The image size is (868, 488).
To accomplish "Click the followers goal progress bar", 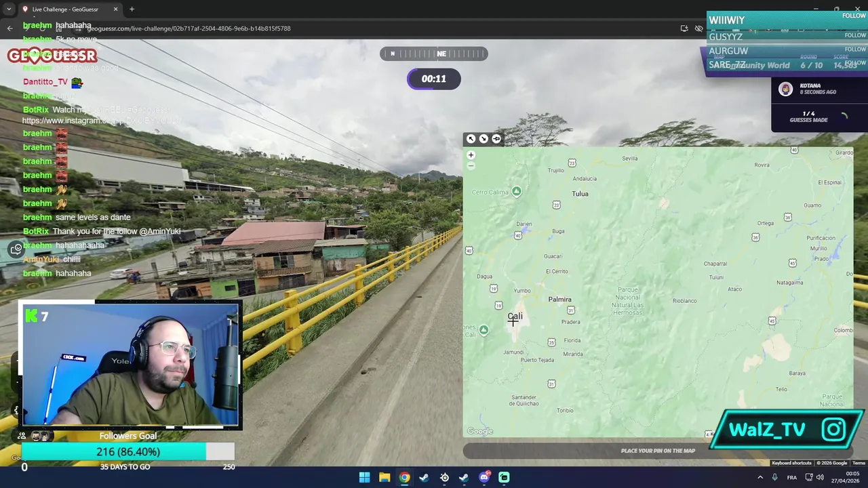I will (x=128, y=452).
